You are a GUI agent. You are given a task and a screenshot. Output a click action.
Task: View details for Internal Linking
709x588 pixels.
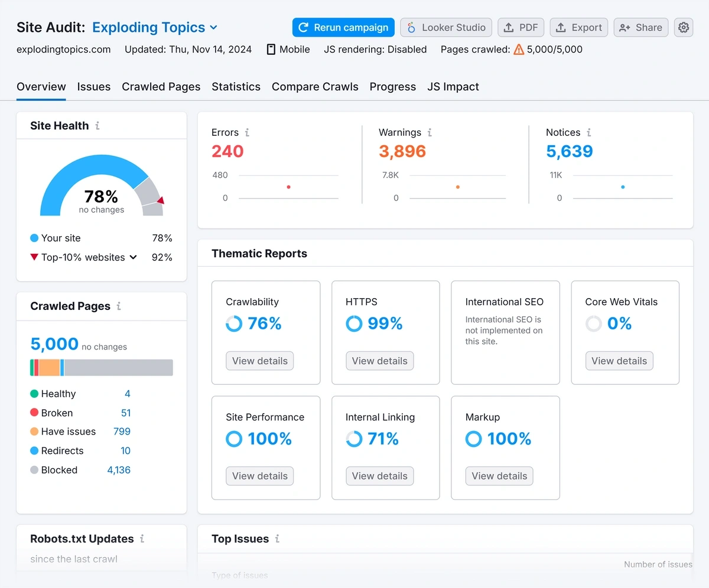coord(380,476)
